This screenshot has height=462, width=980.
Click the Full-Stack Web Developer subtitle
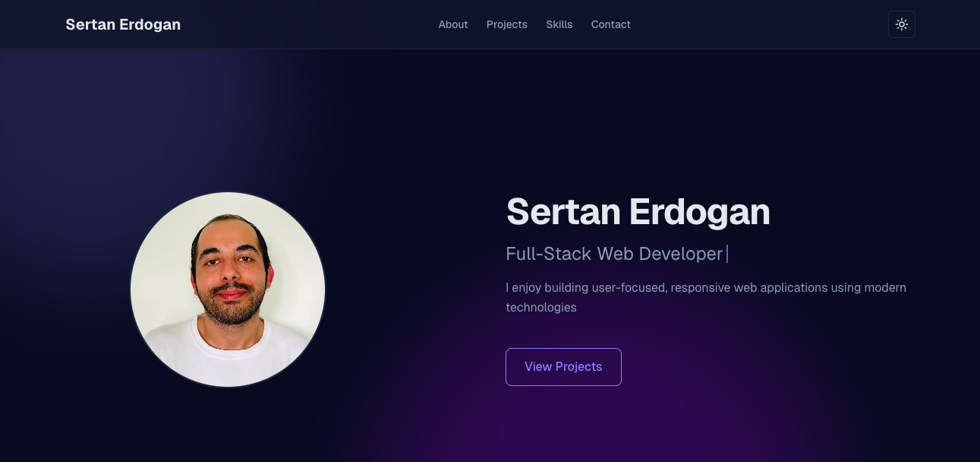[615, 254]
